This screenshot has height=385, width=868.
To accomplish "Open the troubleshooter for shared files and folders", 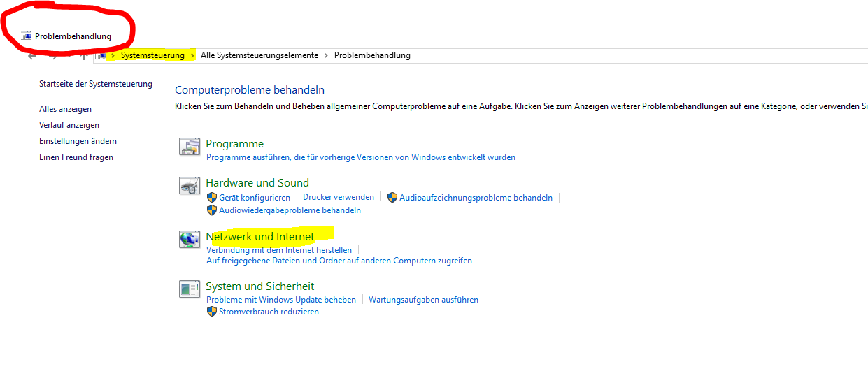I will (x=339, y=261).
